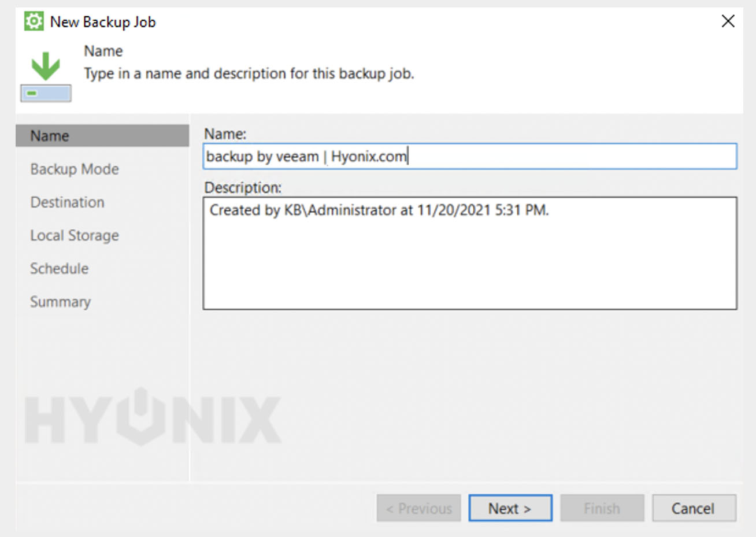Click the greyed-out Finish button

click(602, 509)
